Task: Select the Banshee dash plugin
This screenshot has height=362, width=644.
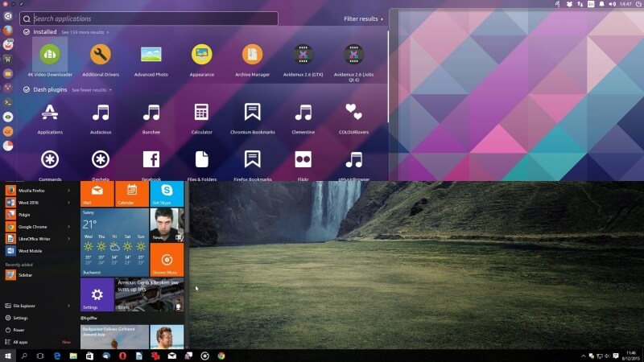Action: [x=151, y=118]
